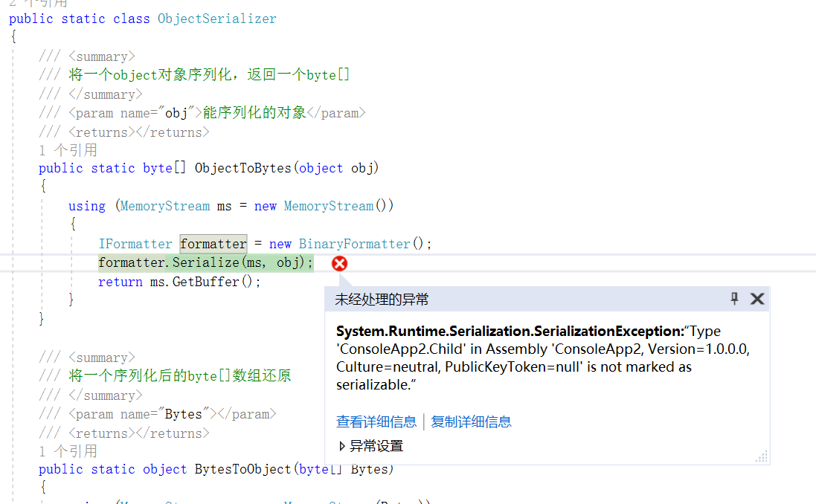Click the 'using (MemoryStream ms' line
This screenshot has width=816, height=504.
pyautogui.click(x=231, y=206)
